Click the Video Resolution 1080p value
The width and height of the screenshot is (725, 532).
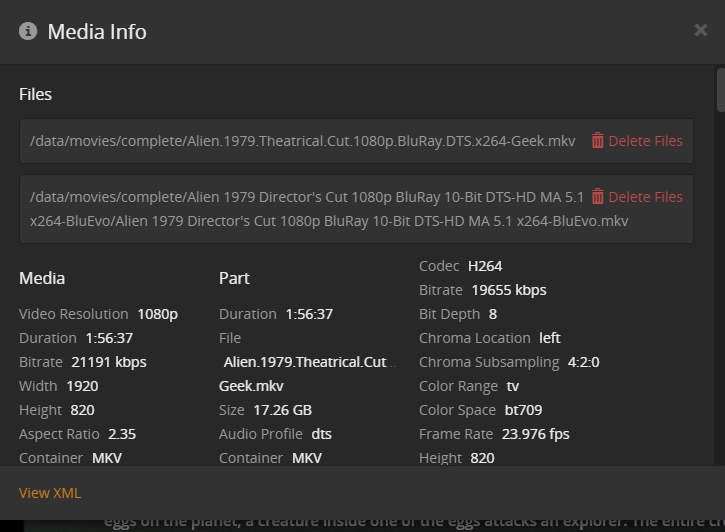click(157, 314)
